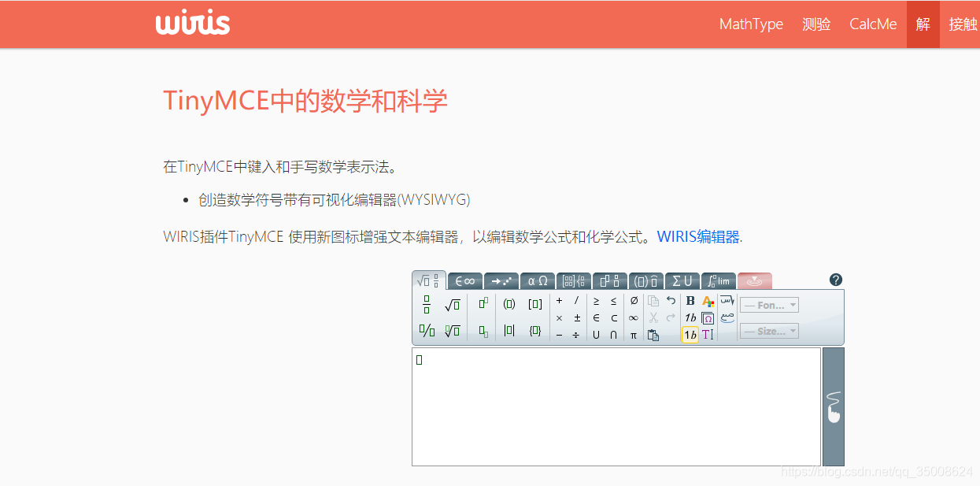Follow the WIRIS编辑器 link
Viewport: 980px width, 486px height.
coord(698,236)
